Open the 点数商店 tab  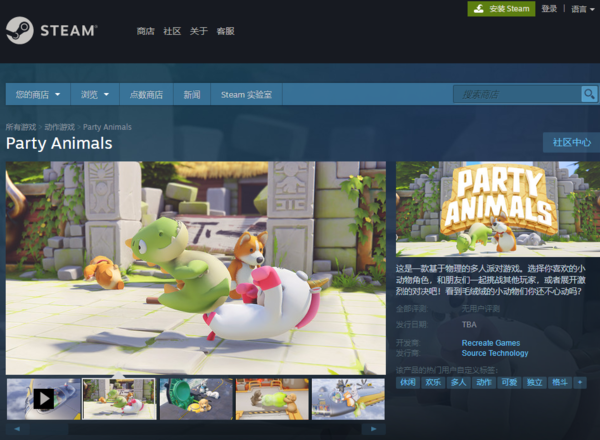[x=146, y=94]
